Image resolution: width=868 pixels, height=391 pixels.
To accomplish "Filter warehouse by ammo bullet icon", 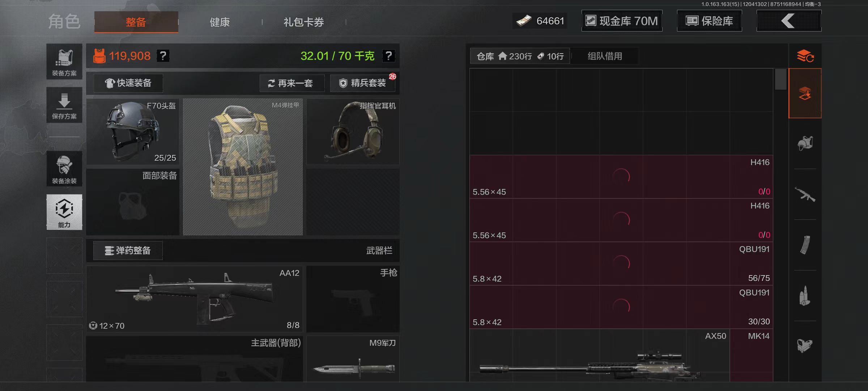I will point(805,296).
